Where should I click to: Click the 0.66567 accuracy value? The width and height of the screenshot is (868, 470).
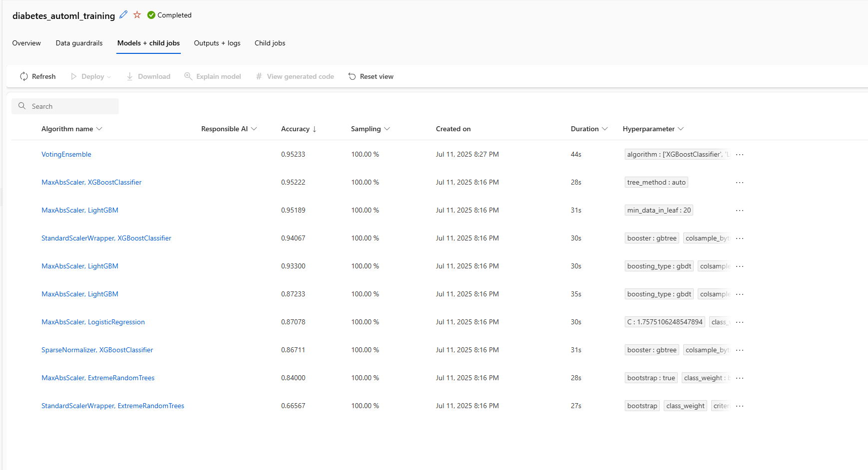[x=293, y=406]
